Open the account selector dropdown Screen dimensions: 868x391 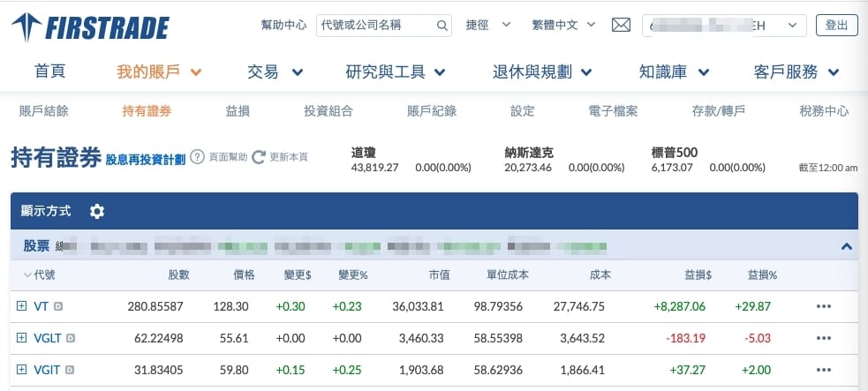(724, 26)
